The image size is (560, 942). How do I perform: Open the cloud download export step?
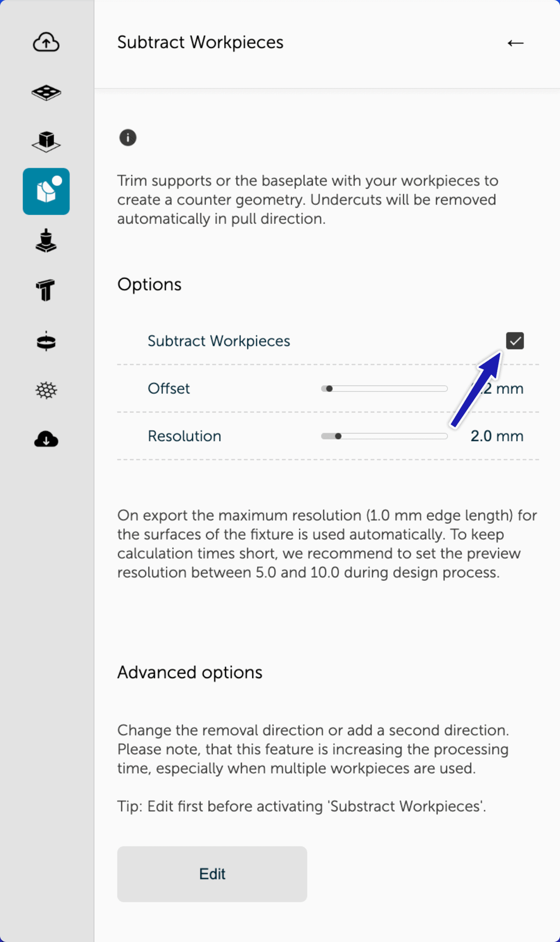pyautogui.click(x=46, y=439)
